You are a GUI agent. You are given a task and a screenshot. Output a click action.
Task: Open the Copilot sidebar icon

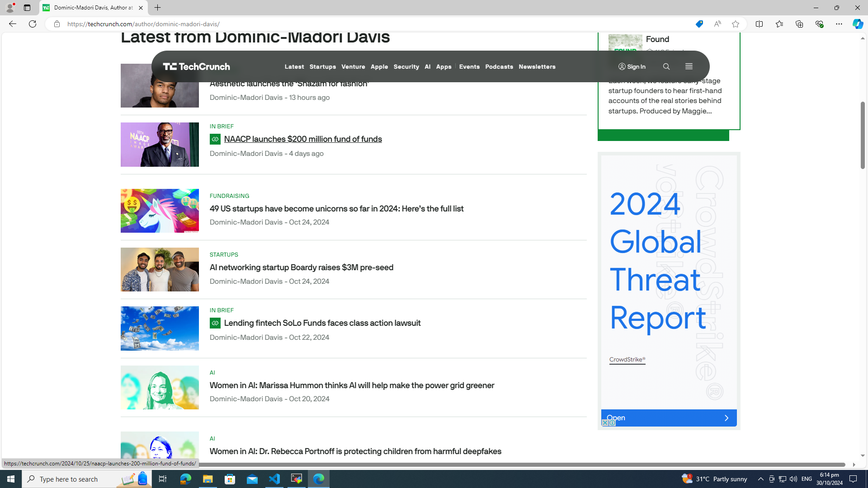pyautogui.click(x=858, y=24)
